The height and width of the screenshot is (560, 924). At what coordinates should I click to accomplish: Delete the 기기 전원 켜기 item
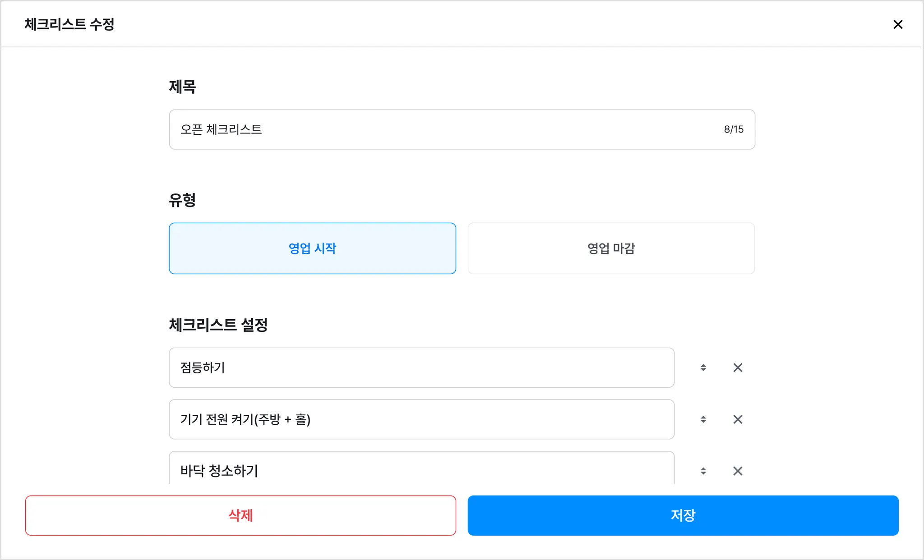738,419
